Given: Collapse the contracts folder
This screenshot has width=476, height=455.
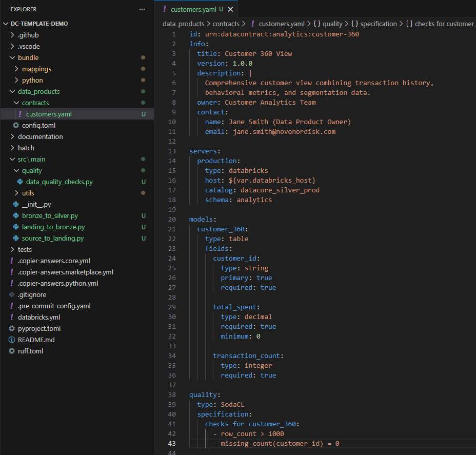Looking at the screenshot, I should click(16, 103).
